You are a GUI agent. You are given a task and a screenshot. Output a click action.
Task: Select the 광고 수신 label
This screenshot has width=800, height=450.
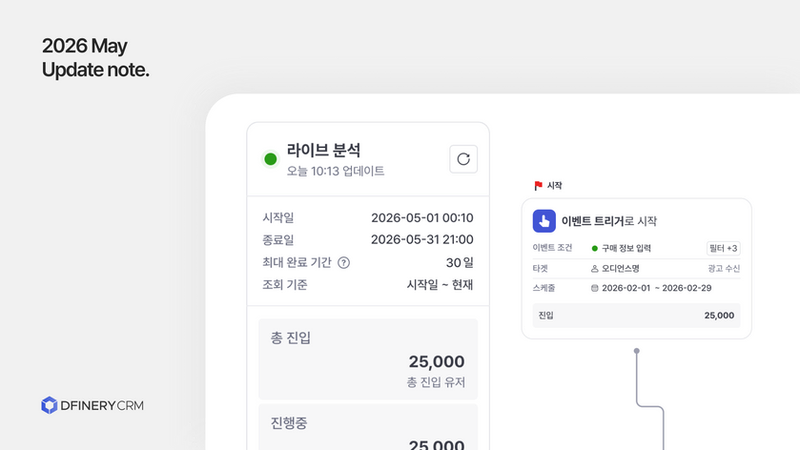point(723,268)
